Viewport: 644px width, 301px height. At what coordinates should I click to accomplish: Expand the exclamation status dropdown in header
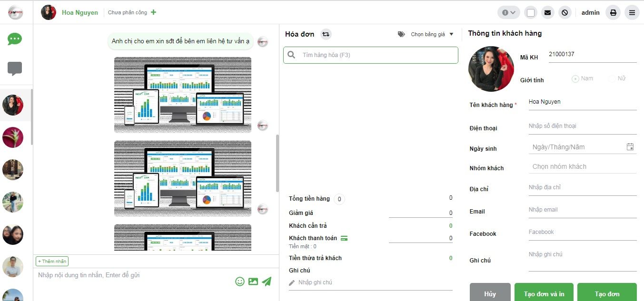pyautogui.click(x=508, y=13)
